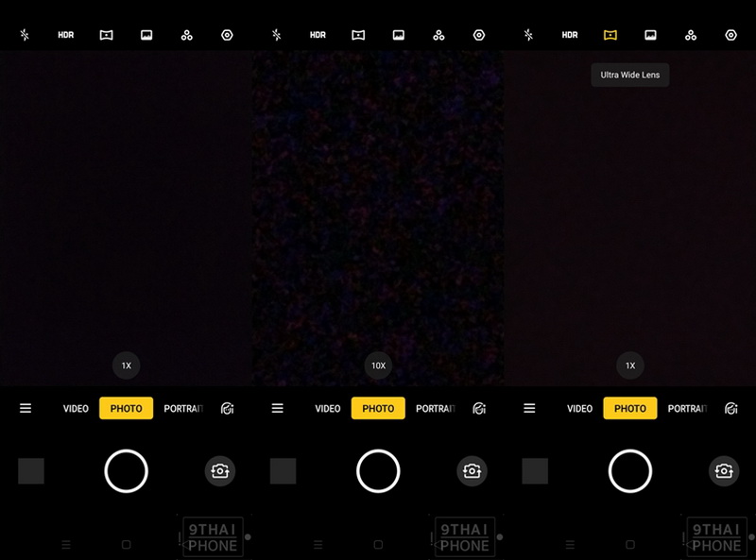Tap Android home icon in left screen
The height and width of the screenshot is (560, 756).
coord(127,545)
